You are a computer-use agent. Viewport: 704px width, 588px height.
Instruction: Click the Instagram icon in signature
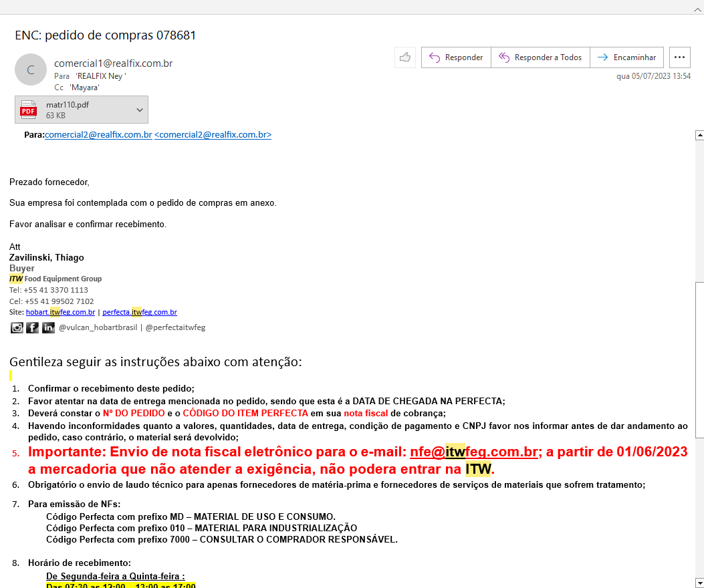click(17, 327)
